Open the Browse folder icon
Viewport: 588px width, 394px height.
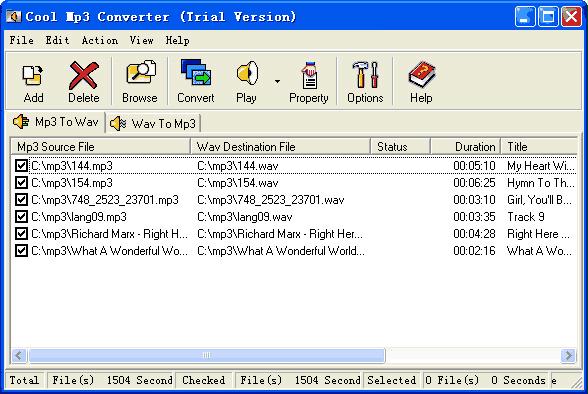point(141,72)
